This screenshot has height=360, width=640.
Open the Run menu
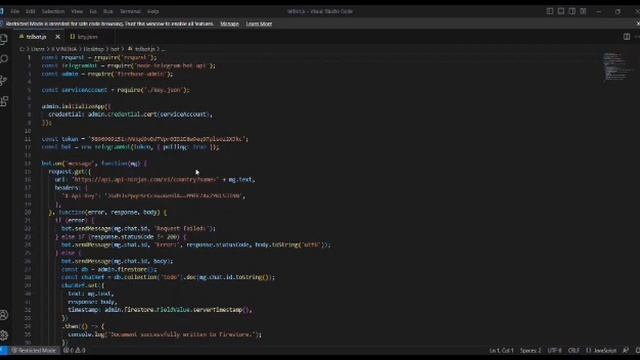pyautogui.click(x=108, y=11)
